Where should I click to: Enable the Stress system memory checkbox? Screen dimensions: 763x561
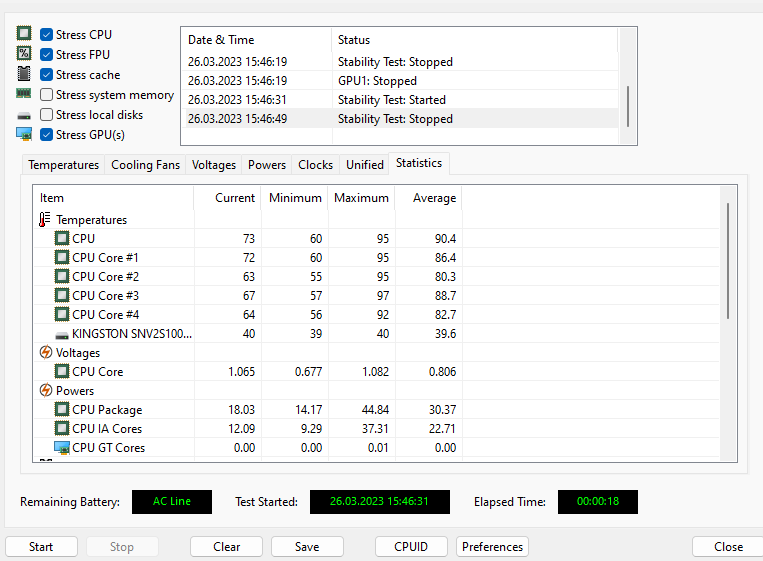pos(46,94)
